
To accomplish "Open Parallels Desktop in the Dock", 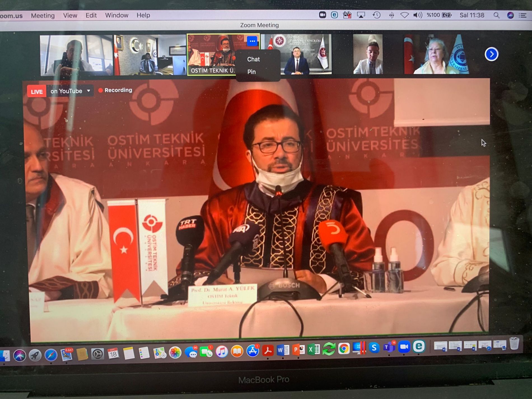I will 359,348.
